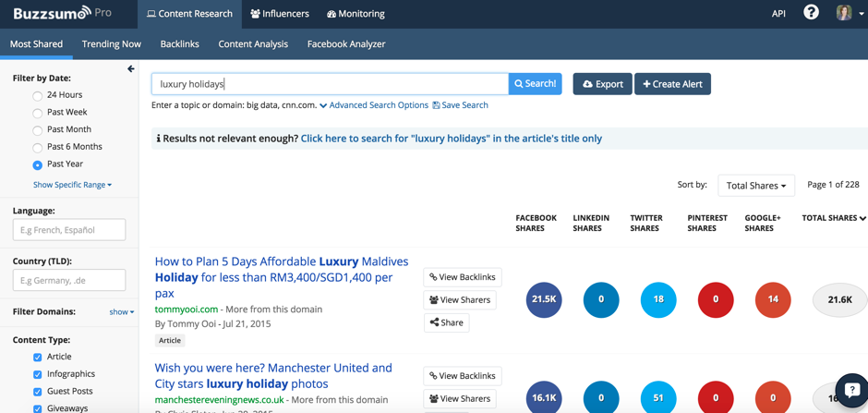This screenshot has width=868, height=413.
Task: Open the tommyooi.com domain link
Action: (x=187, y=309)
